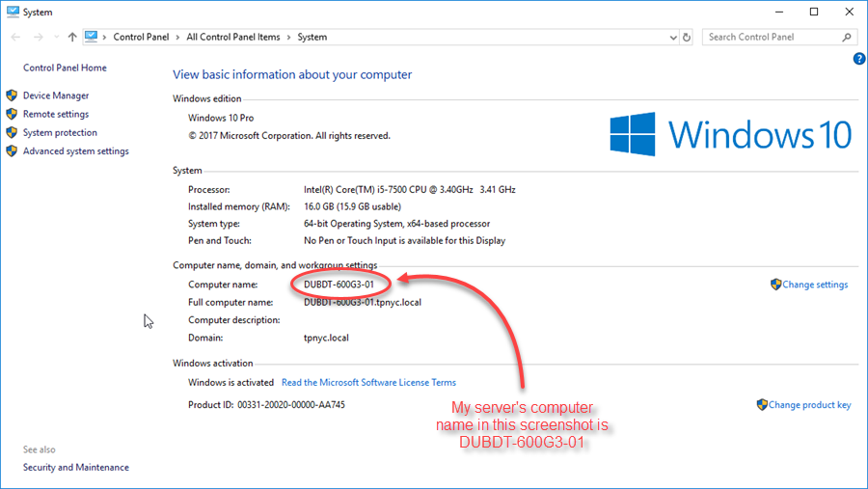Open Security and Maintenance link
Image resolution: width=868 pixels, height=489 pixels.
pos(76,468)
